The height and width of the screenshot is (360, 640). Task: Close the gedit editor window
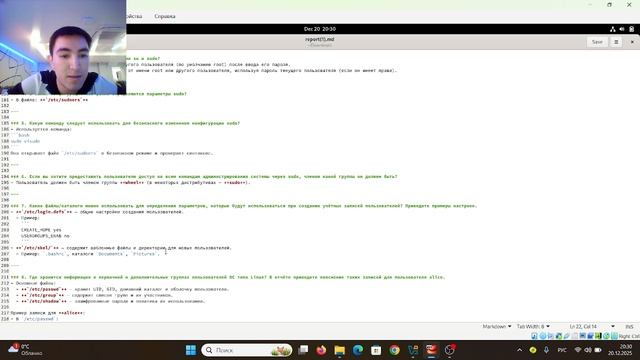click(x=632, y=42)
